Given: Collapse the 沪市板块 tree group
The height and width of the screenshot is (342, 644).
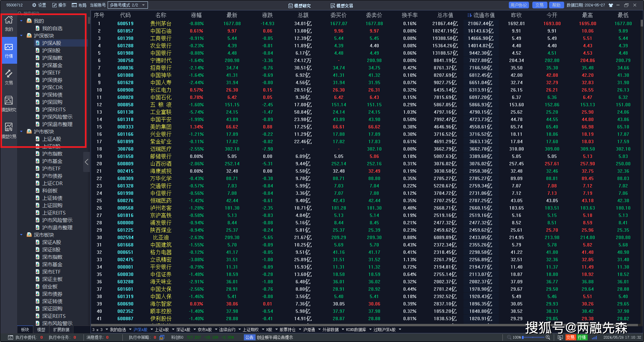Looking at the screenshot, I should tap(21, 131).
